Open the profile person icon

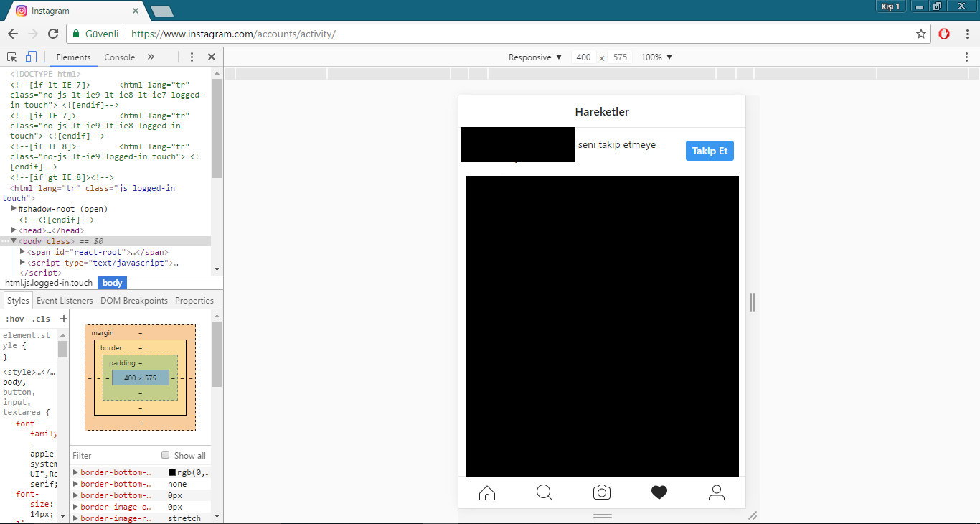717,492
